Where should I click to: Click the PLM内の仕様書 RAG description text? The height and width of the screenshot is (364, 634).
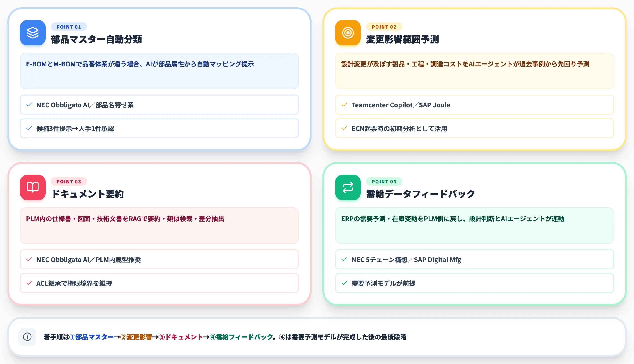pos(125,219)
